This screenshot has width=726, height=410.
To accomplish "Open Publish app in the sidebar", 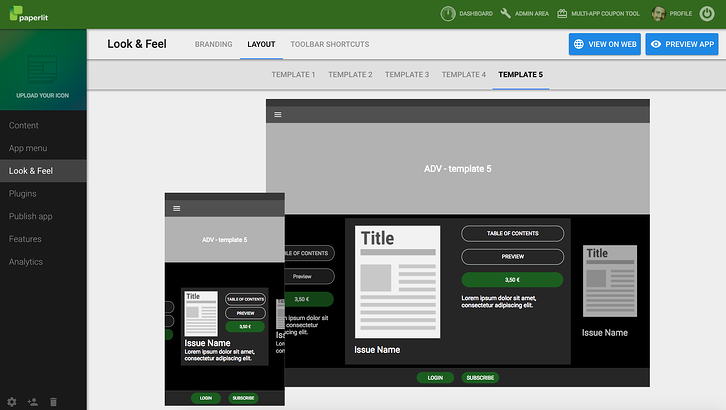I will (43, 216).
